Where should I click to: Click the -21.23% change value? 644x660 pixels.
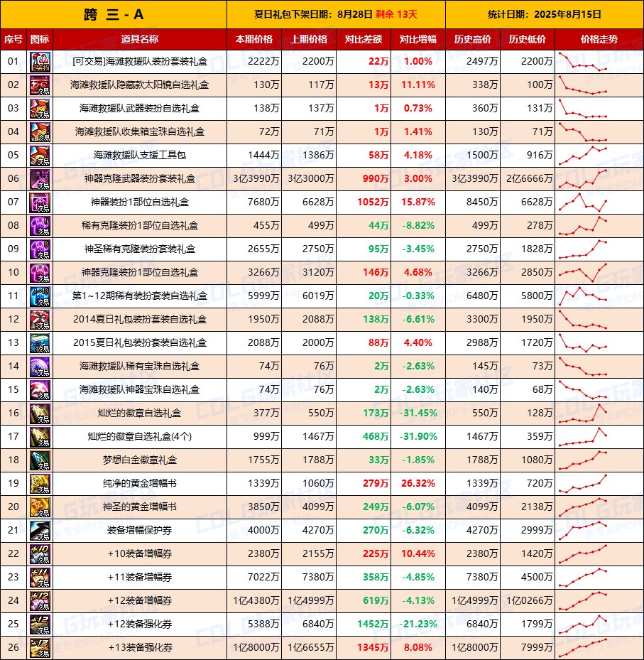(418, 624)
